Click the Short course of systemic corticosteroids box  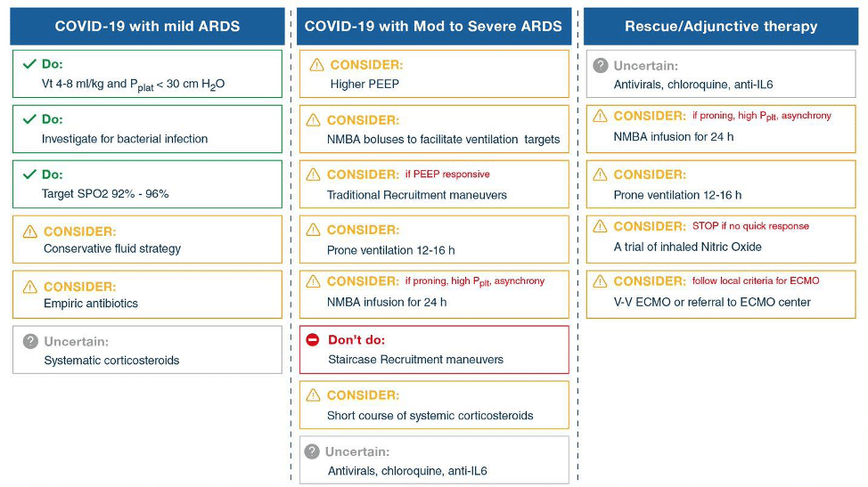(434, 404)
